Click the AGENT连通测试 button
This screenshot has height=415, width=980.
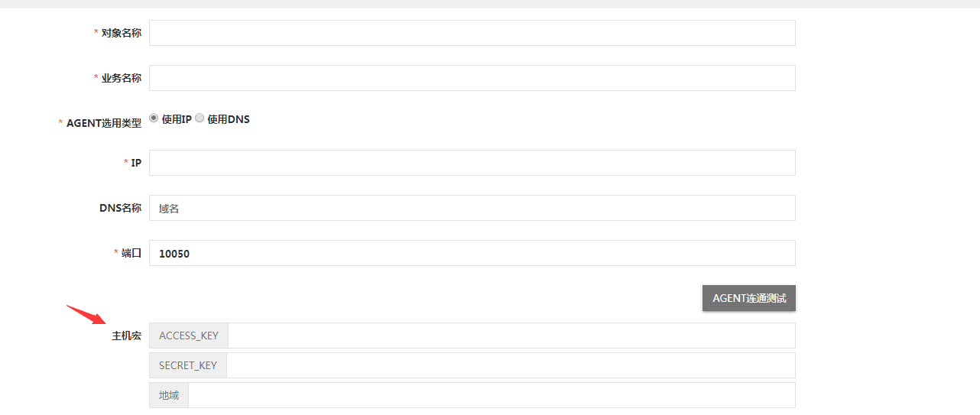click(x=749, y=298)
